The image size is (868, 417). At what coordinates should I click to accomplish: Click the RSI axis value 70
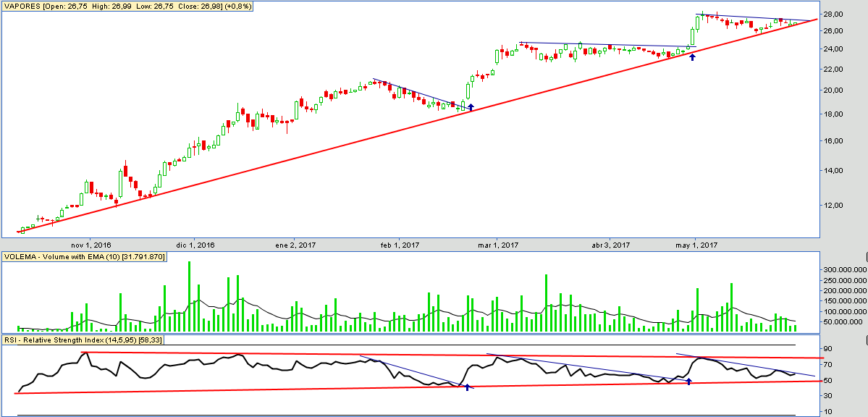(x=829, y=365)
